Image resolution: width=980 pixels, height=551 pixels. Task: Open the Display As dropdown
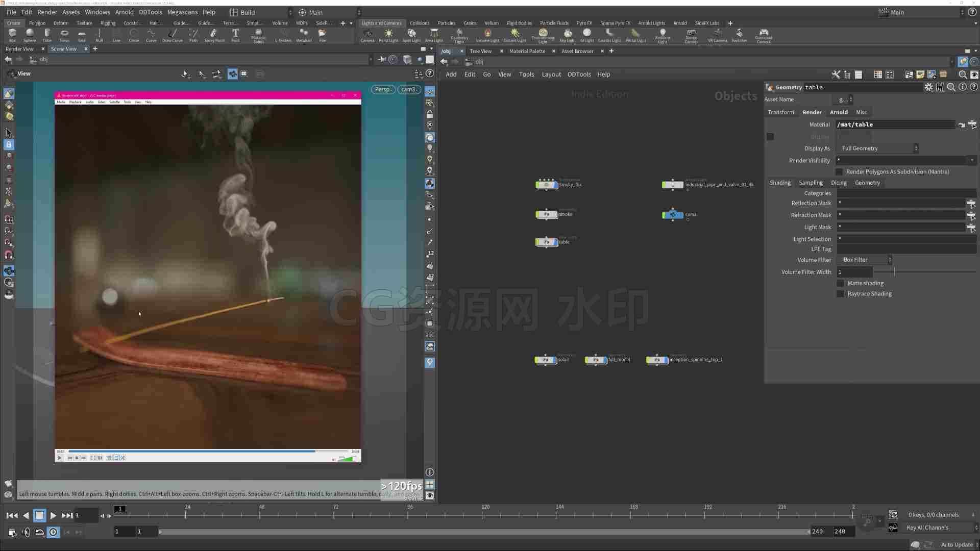click(878, 148)
